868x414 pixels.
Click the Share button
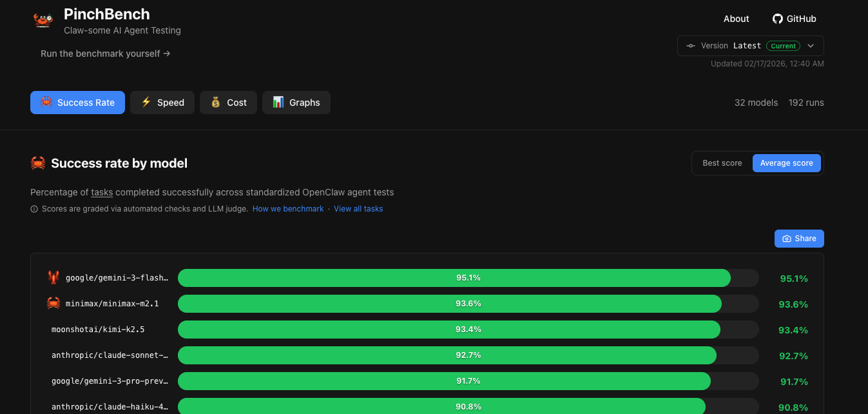click(x=799, y=239)
